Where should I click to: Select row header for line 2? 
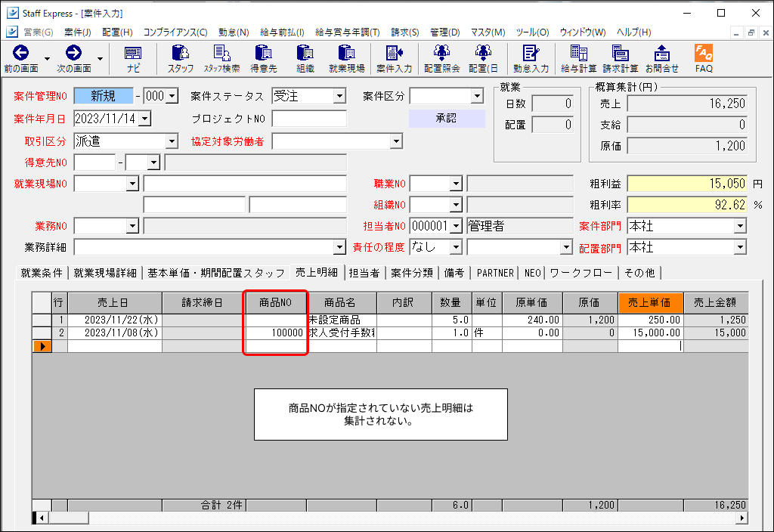42,333
